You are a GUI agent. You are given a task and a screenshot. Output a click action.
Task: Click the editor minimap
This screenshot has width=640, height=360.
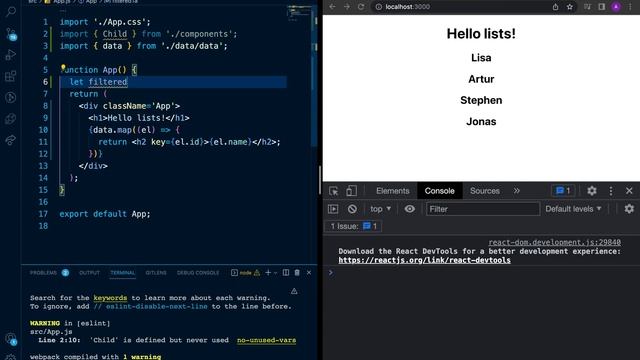coord(299,13)
